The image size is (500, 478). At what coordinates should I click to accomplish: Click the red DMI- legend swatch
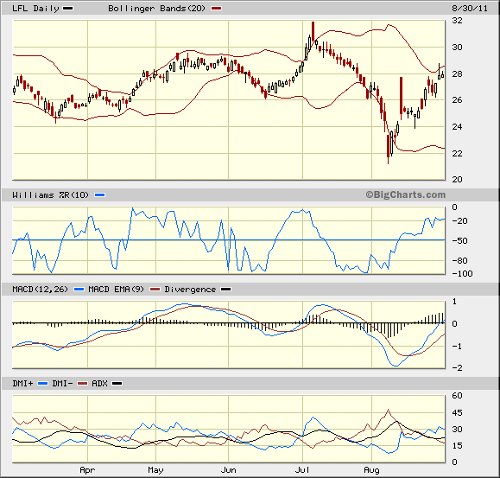(x=82, y=384)
